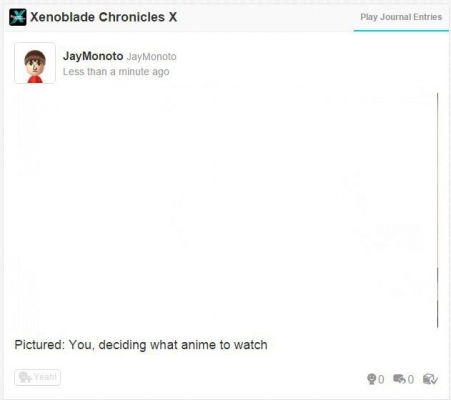Click the game-played box checkmark icon
Screen dimensions: 451x400
click(430, 379)
